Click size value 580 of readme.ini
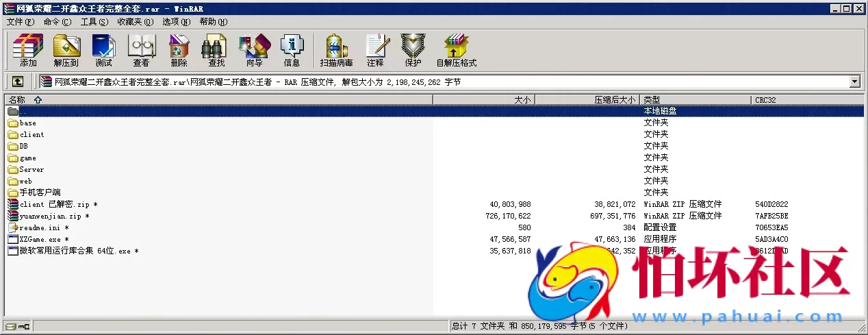Viewport: 868px width, 335px height. click(525, 228)
